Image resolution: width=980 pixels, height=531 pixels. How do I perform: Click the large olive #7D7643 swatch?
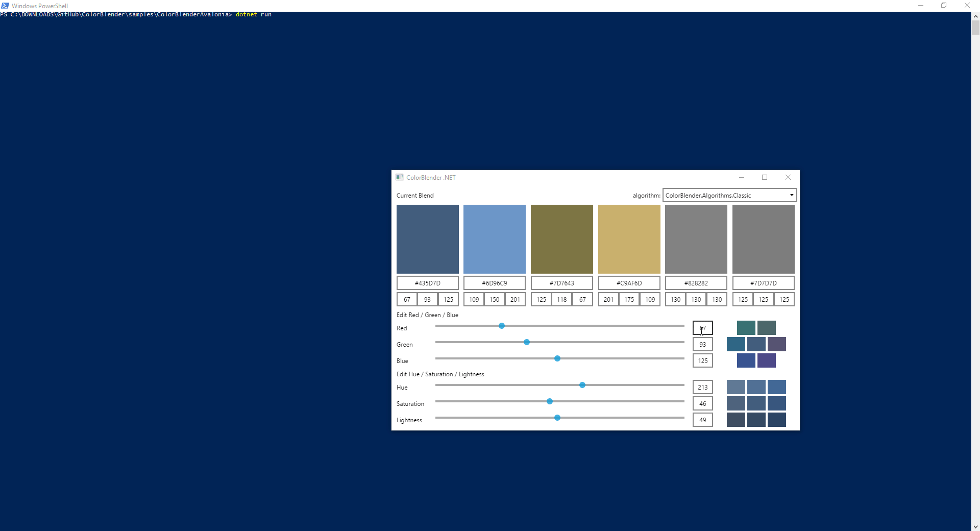(561, 239)
